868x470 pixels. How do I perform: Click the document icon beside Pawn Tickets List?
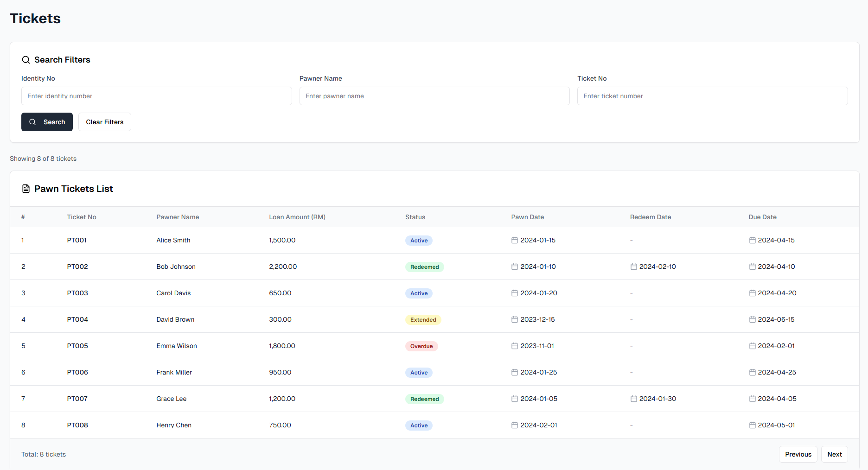point(26,189)
